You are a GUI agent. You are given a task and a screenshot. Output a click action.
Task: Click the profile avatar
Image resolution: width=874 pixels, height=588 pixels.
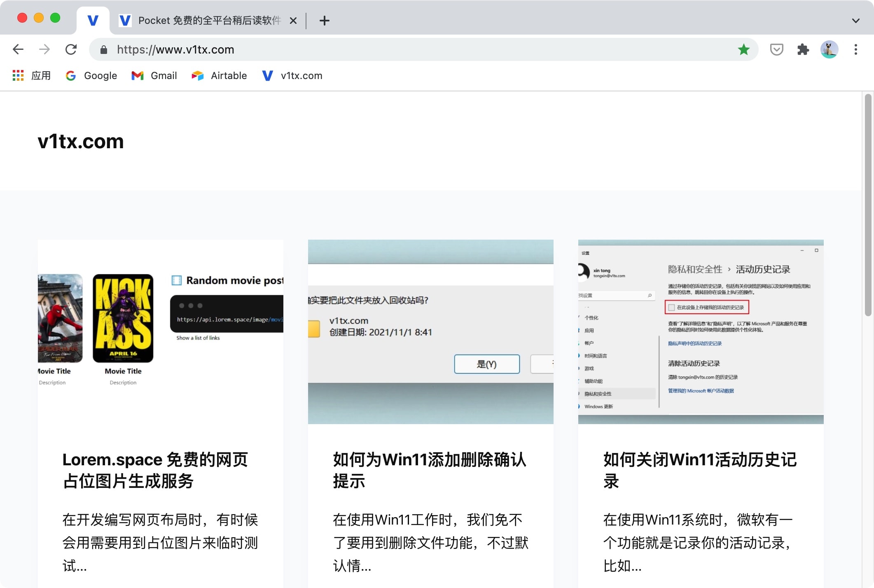click(x=829, y=49)
